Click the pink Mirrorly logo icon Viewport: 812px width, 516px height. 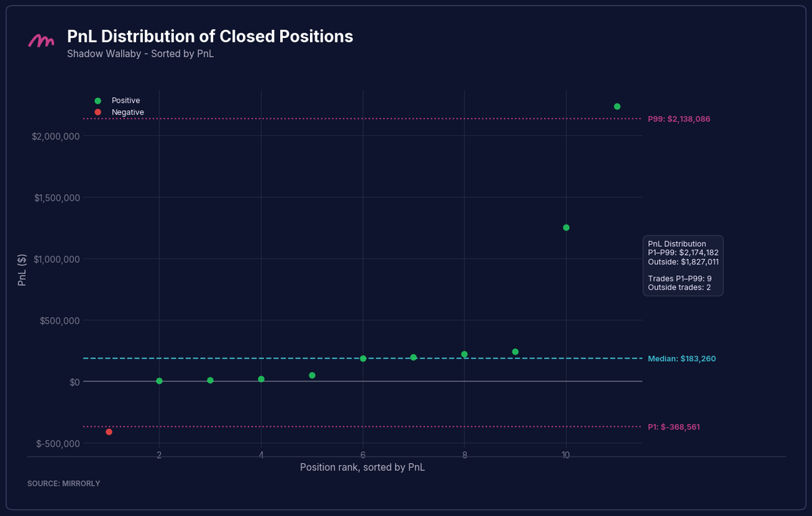[x=41, y=41]
